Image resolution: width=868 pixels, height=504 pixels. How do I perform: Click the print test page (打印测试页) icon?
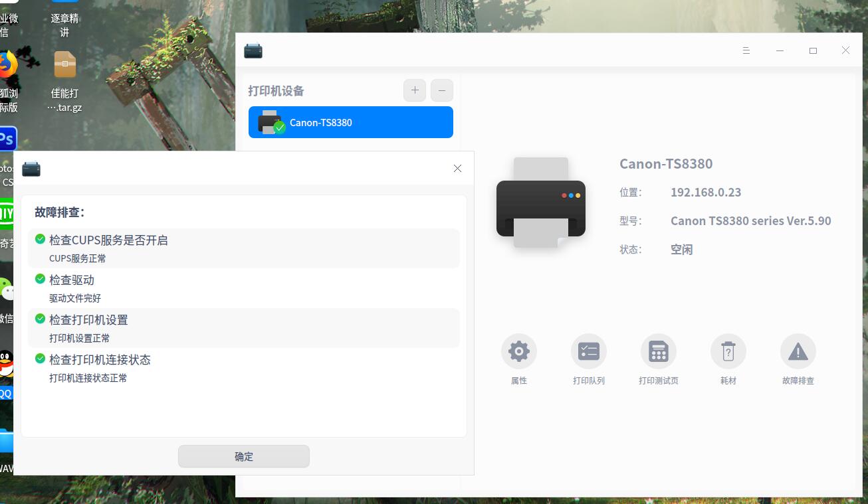[658, 351]
